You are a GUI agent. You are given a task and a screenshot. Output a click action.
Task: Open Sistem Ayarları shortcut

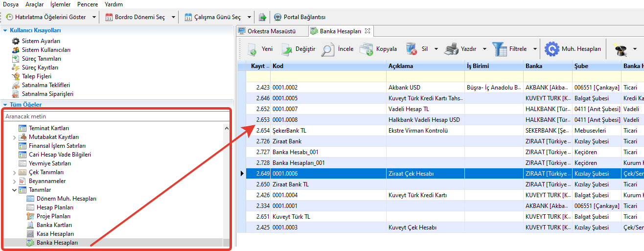click(41, 41)
